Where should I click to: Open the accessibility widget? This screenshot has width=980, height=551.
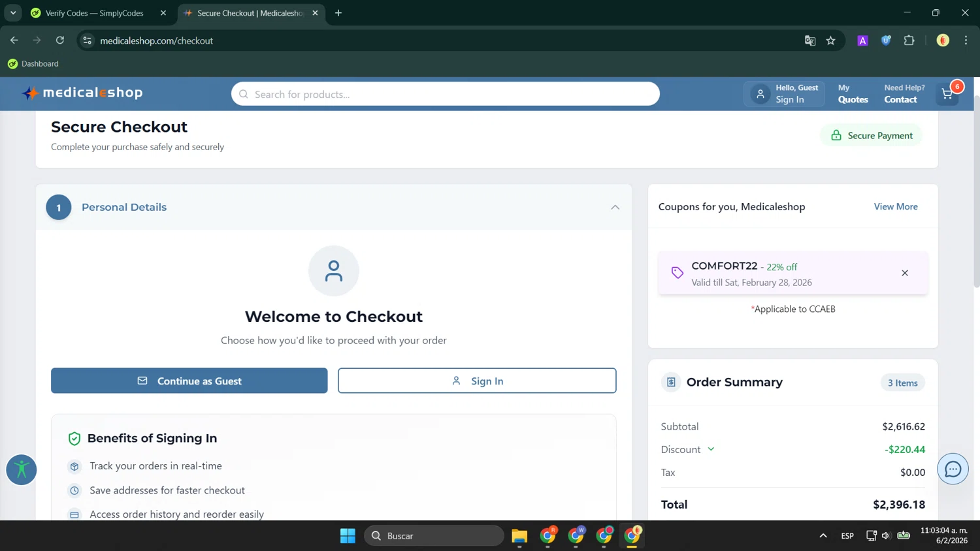coord(22,469)
